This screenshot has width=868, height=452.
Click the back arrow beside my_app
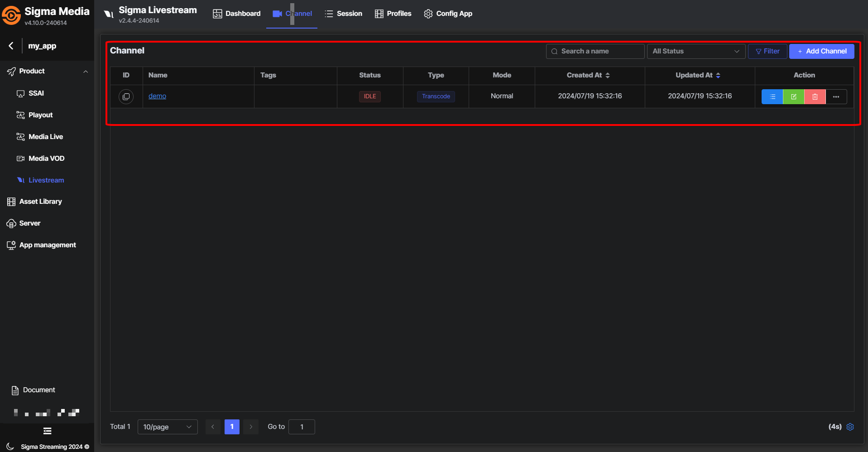(x=11, y=46)
